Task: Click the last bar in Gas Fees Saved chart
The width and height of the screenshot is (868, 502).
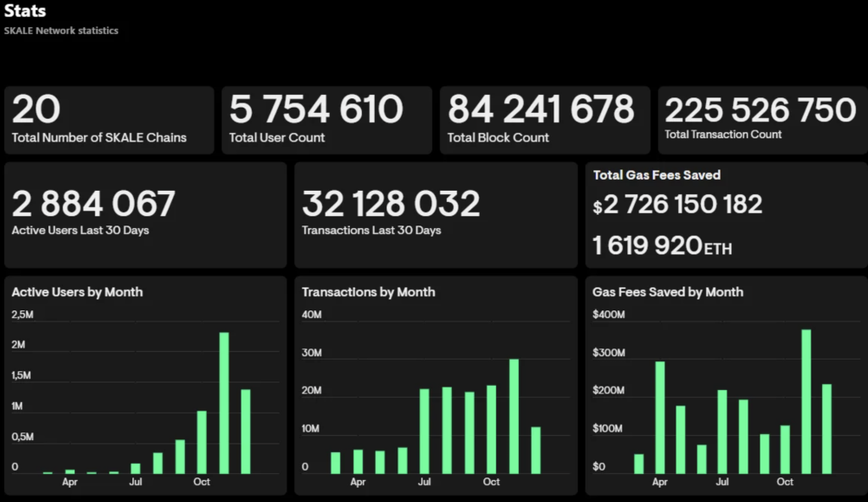Action: coord(827,429)
